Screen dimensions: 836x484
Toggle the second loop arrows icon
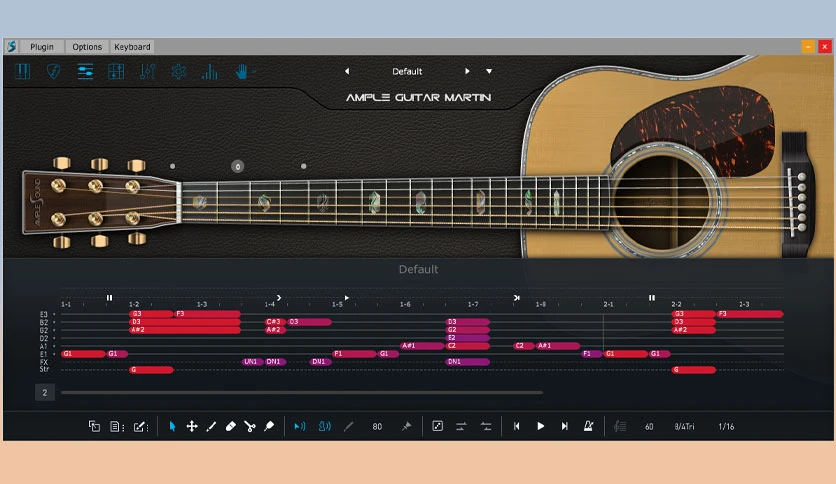pyautogui.click(x=486, y=426)
